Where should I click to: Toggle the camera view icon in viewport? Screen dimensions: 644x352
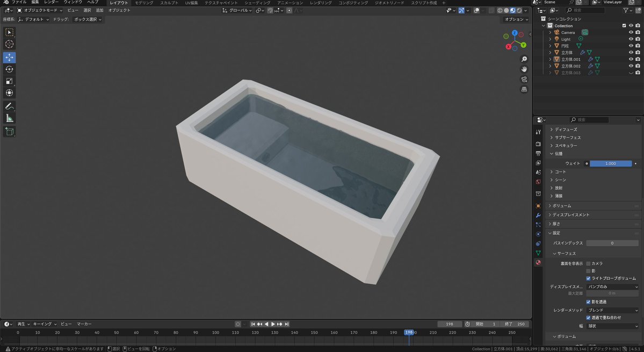coord(524,80)
